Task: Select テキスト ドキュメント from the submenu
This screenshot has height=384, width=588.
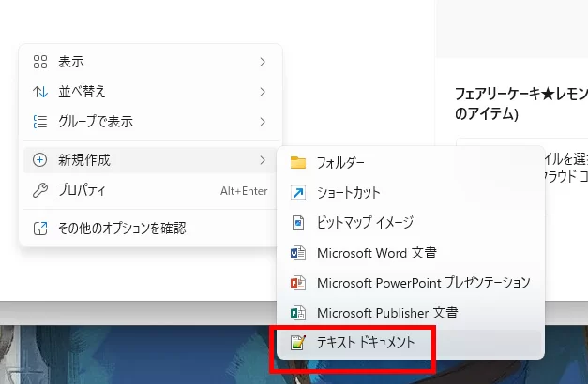Action: point(365,343)
